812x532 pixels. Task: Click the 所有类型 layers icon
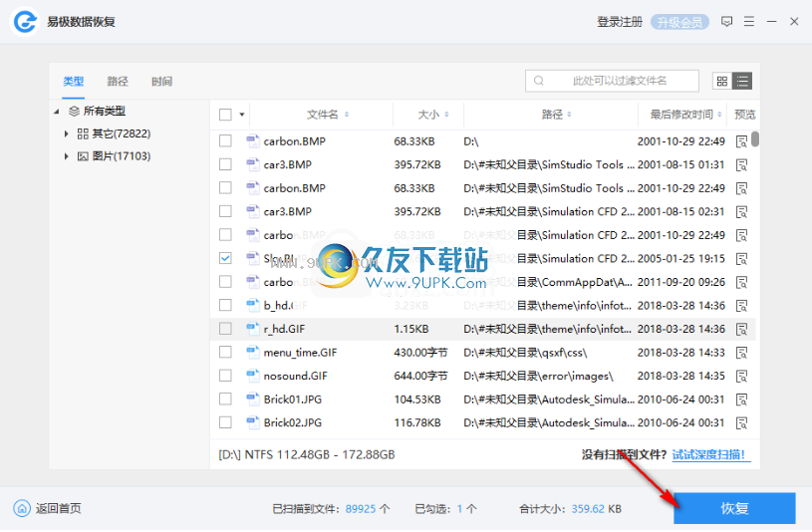[x=74, y=111]
